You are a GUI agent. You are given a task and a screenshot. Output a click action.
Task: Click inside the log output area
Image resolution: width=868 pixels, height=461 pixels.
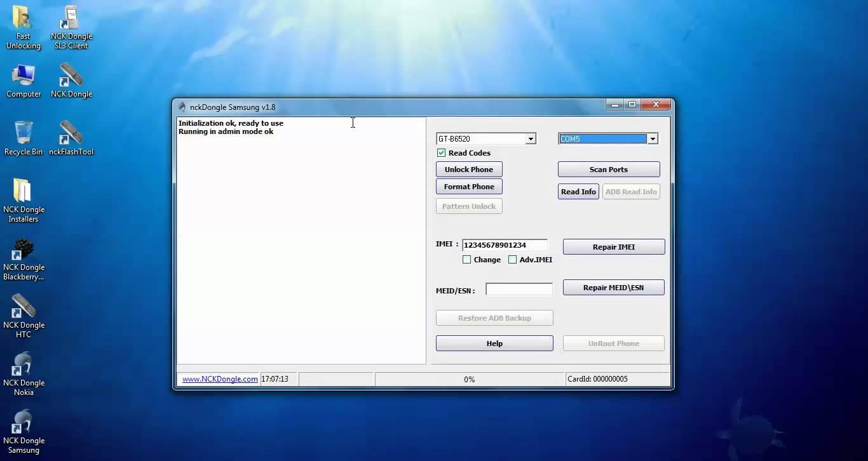tap(301, 241)
